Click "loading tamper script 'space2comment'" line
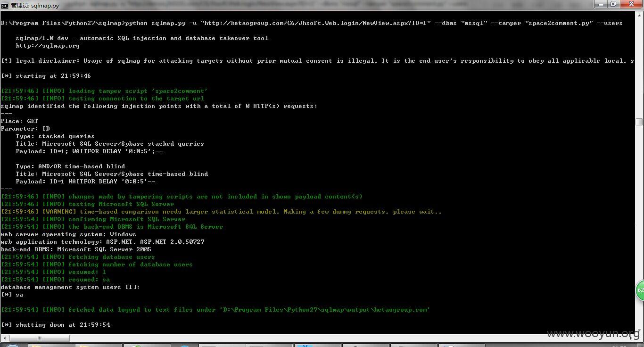The height and width of the screenshot is (347, 644). coord(104,91)
